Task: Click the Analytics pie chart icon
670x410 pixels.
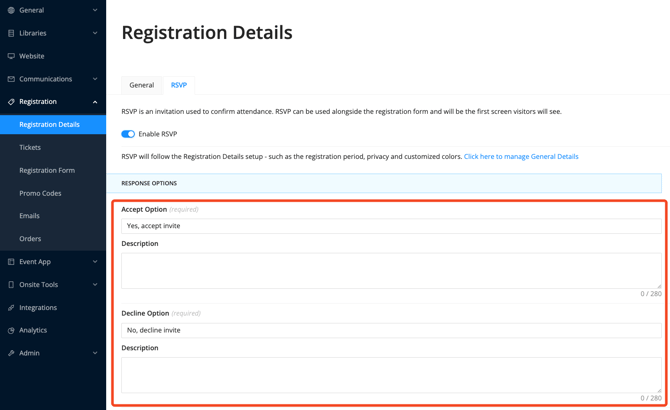Action: (x=11, y=330)
